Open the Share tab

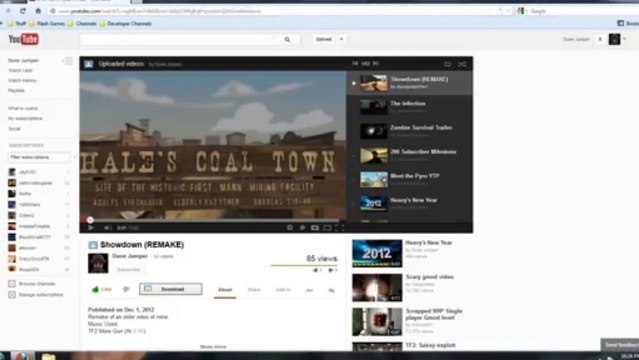(254, 289)
